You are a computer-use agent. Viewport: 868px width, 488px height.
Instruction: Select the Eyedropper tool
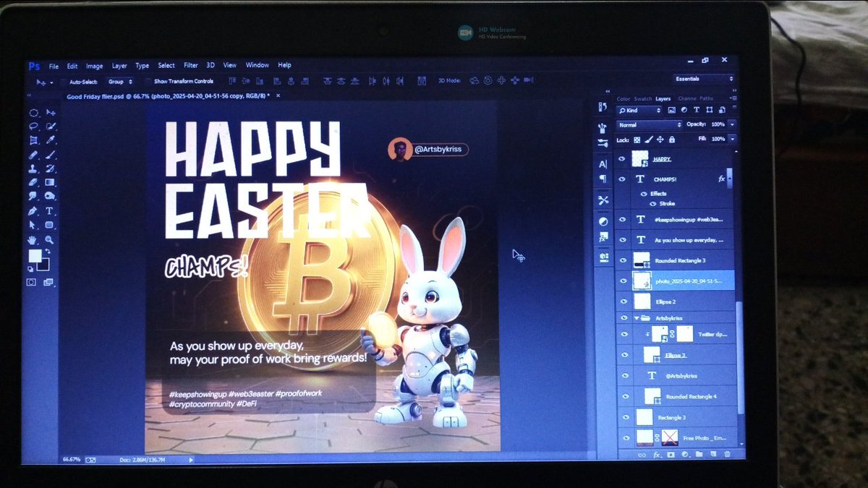51,140
